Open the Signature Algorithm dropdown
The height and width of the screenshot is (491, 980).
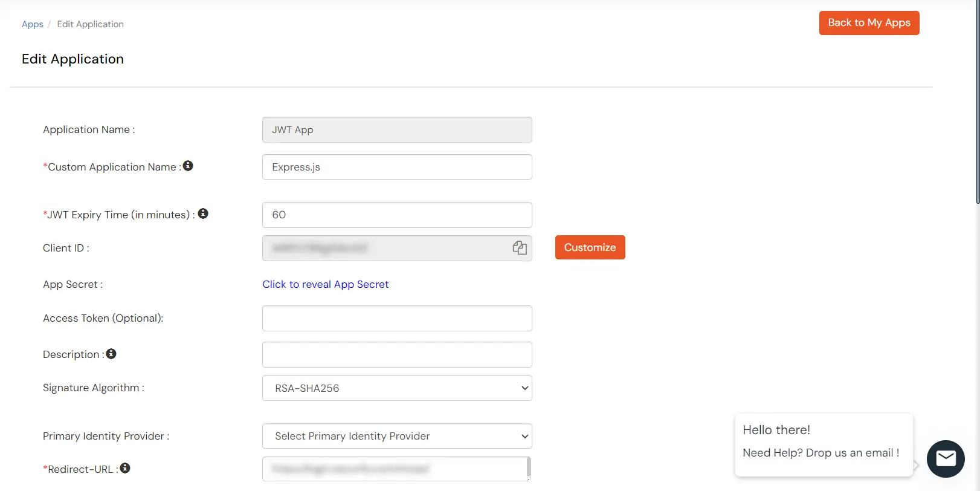click(x=397, y=388)
